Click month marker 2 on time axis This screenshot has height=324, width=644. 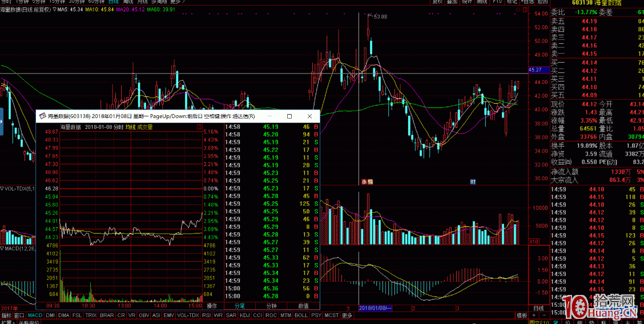tap(413, 307)
